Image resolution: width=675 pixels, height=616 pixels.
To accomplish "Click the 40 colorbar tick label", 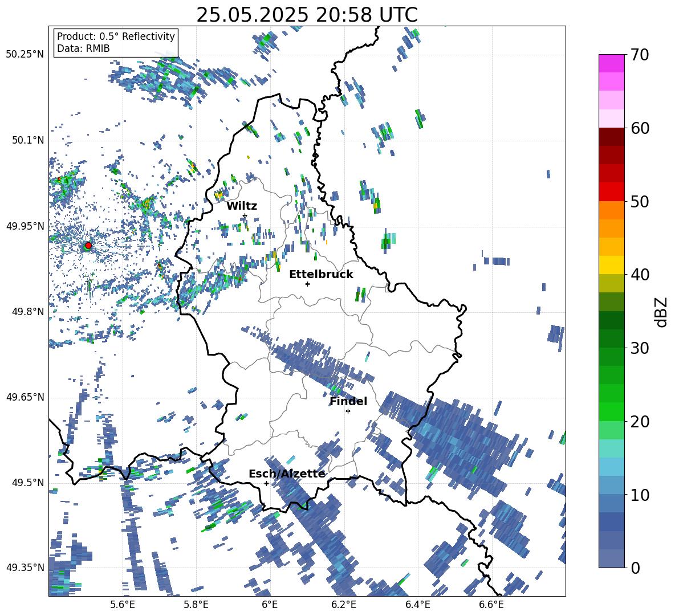I will point(640,275).
